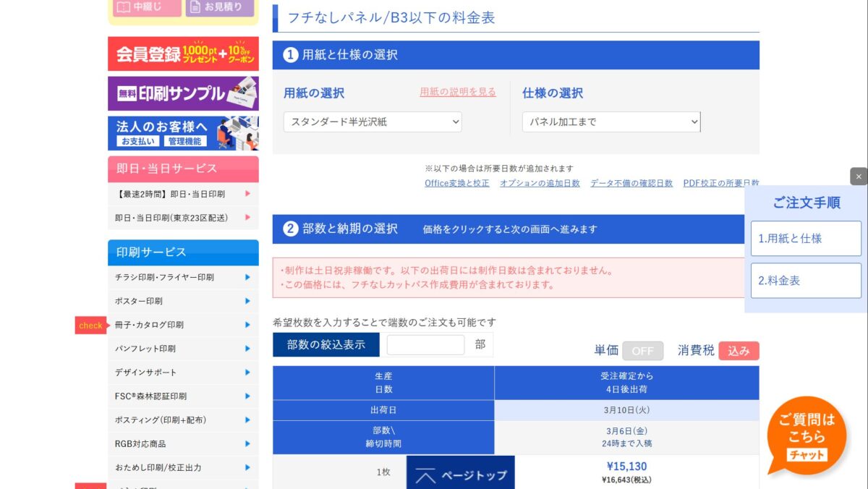The height and width of the screenshot is (489, 868).
Task: Open 冊子・カタログ印刷 sidebar item
Action: (x=183, y=325)
